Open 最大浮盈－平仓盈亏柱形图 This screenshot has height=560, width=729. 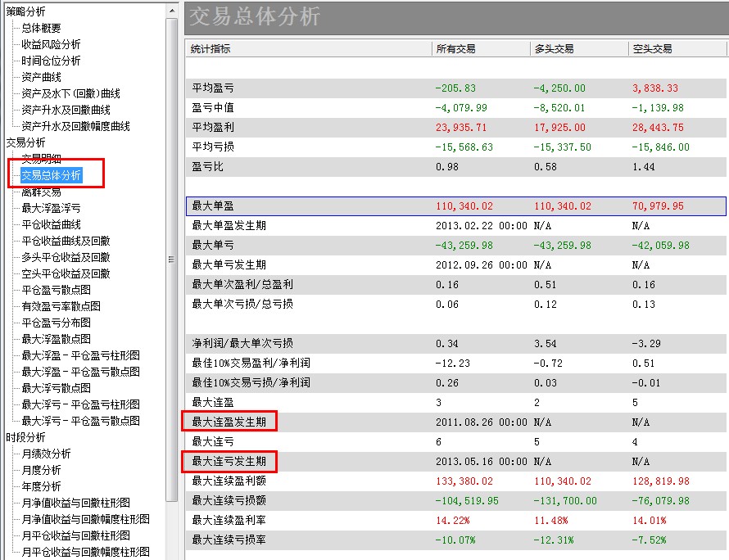tap(81, 355)
